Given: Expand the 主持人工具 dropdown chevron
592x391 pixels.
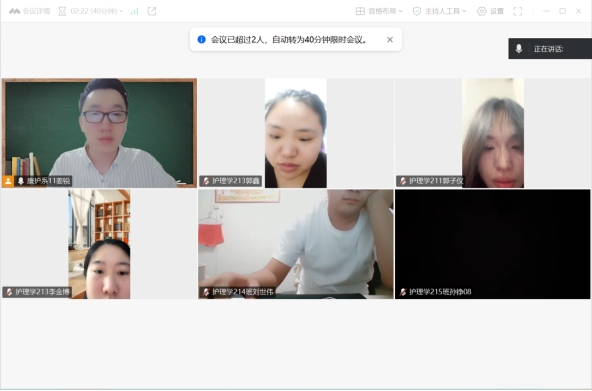Looking at the screenshot, I should click(x=464, y=11).
